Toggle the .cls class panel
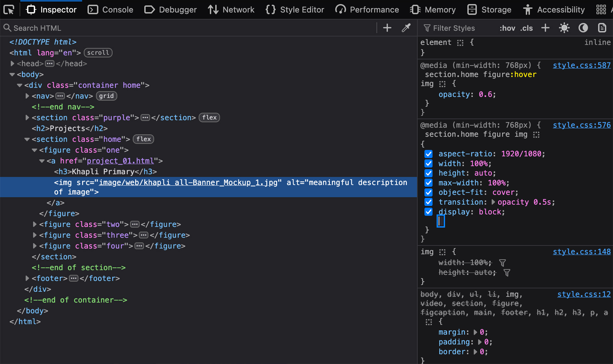The width and height of the screenshot is (613, 364). (526, 28)
